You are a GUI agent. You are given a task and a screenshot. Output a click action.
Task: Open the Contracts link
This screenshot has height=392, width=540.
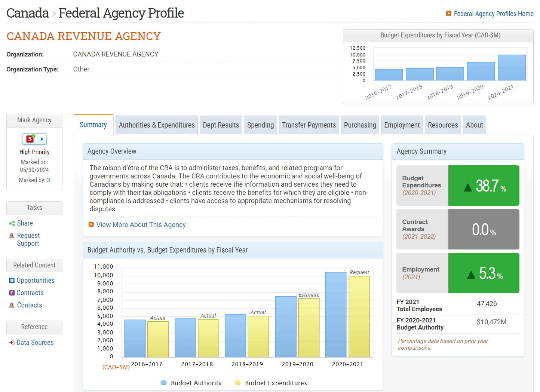point(30,293)
